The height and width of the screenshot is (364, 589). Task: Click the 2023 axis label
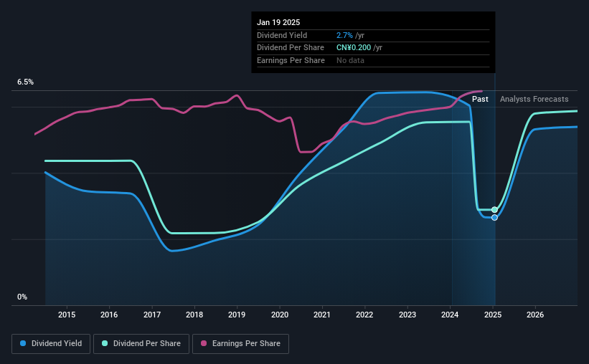click(x=407, y=315)
